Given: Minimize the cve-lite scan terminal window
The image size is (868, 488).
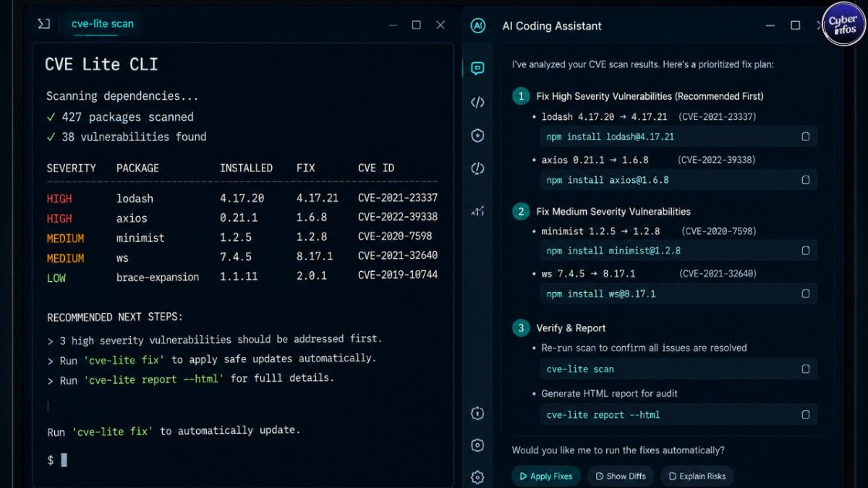Looking at the screenshot, I should [391, 25].
